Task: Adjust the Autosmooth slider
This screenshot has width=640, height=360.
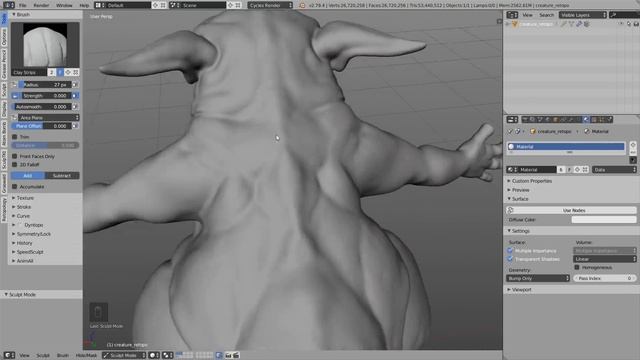Action: tap(41, 107)
